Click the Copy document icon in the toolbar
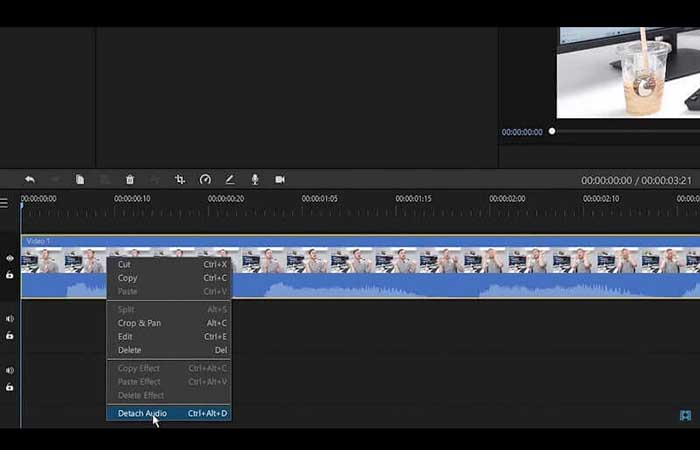700x450 pixels. pyautogui.click(x=80, y=179)
